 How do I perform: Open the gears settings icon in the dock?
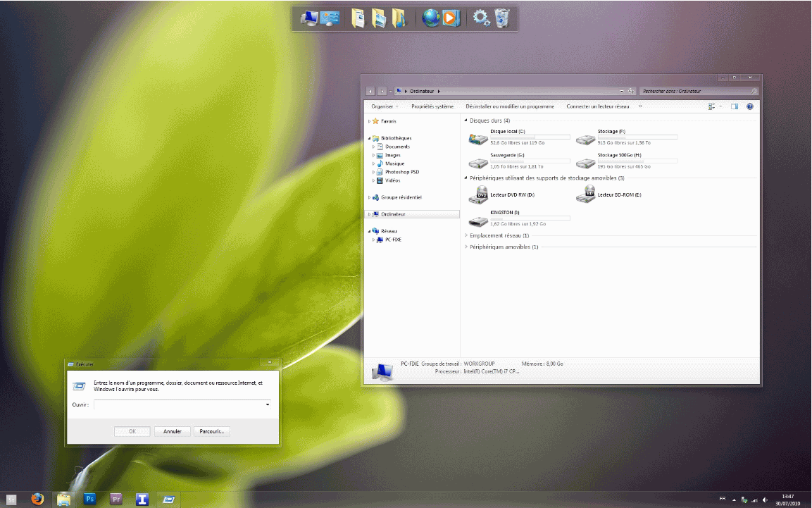pyautogui.click(x=481, y=18)
